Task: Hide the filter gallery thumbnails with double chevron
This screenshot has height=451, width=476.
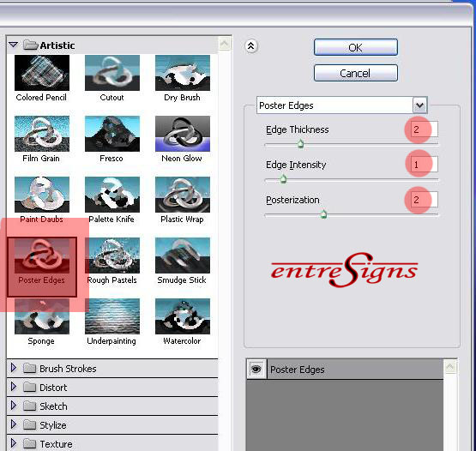Action: pyautogui.click(x=251, y=46)
